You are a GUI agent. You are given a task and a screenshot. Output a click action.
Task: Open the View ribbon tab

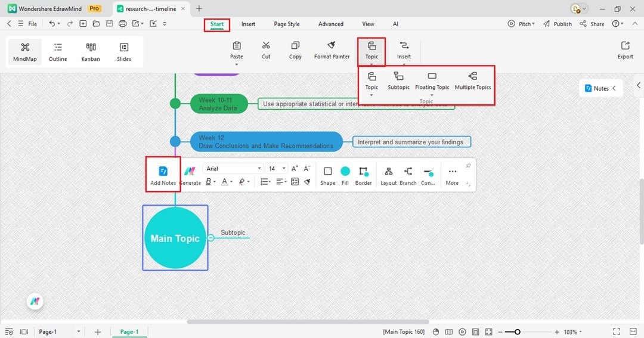click(368, 24)
